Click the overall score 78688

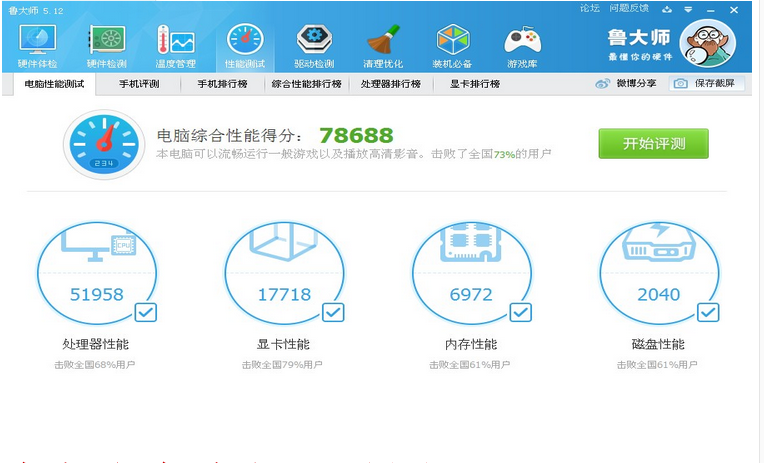point(356,135)
